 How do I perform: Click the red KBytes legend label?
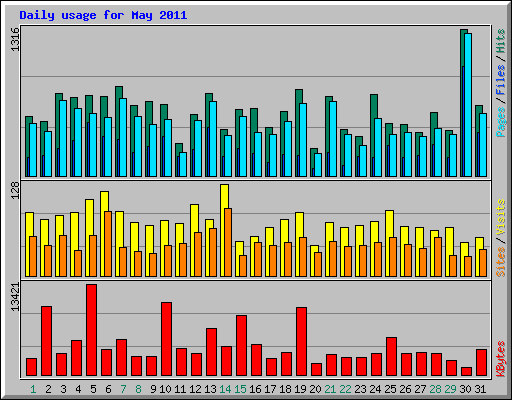pyautogui.click(x=501, y=359)
